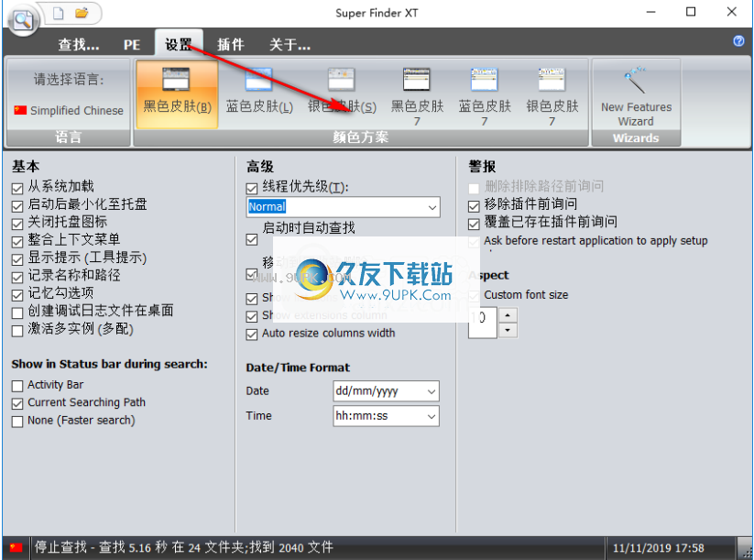The image size is (754, 560).
Task: Click the 请选择语言 label
Action: tap(69, 80)
